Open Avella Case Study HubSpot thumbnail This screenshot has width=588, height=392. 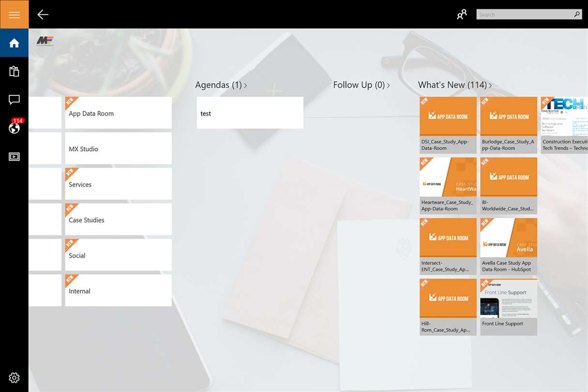(x=509, y=246)
